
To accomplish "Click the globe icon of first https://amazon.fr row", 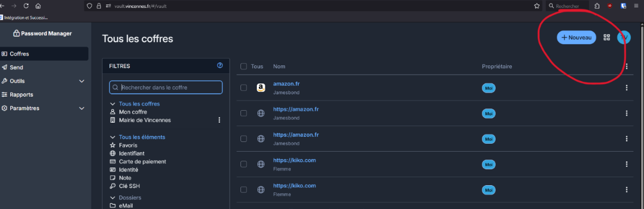I will 261,113.
